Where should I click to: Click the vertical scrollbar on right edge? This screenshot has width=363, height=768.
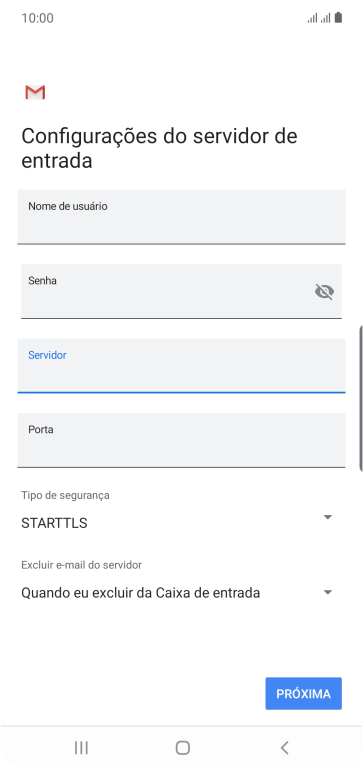click(x=361, y=398)
